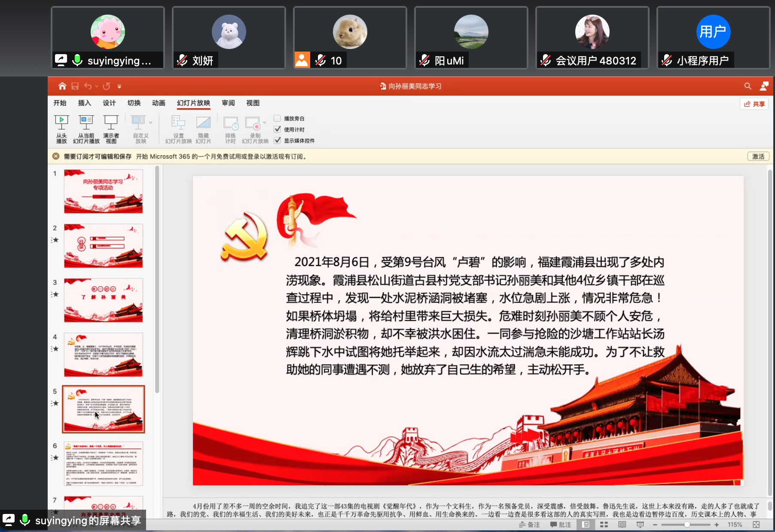Switch to slide sorter view icon
775x532 pixels.
click(x=604, y=525)
